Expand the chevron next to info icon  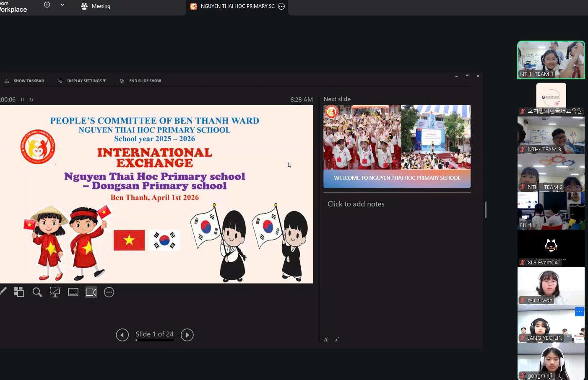coord(62,5)
